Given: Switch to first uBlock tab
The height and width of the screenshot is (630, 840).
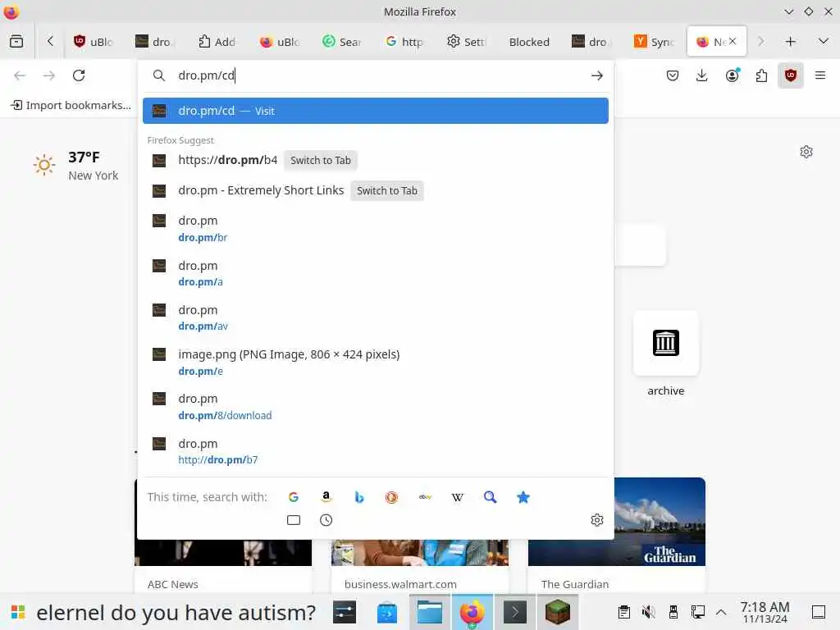Looking at the screenshot, I should pos(94,42).
